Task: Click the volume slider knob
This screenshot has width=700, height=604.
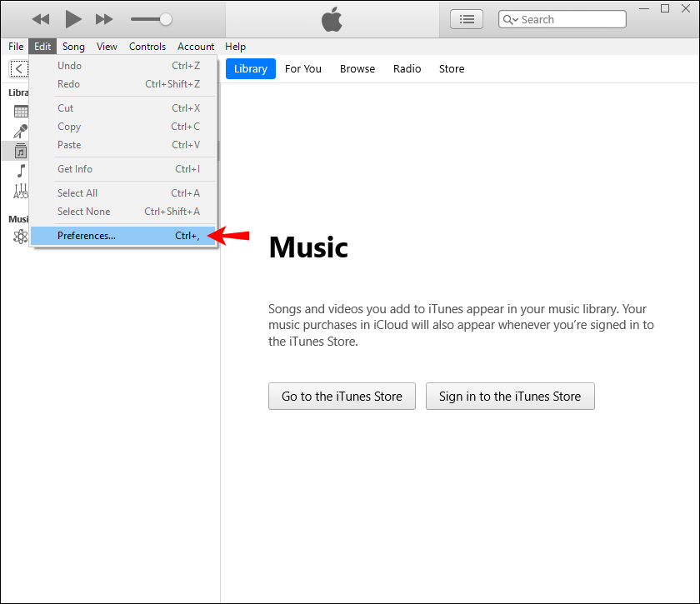Action: [x=166, y=19]
